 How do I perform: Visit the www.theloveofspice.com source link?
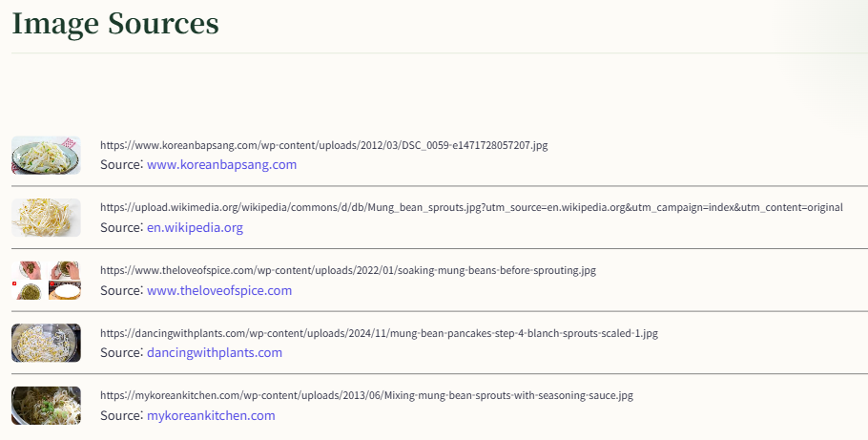pyautogui.click(x=219, y=290)
